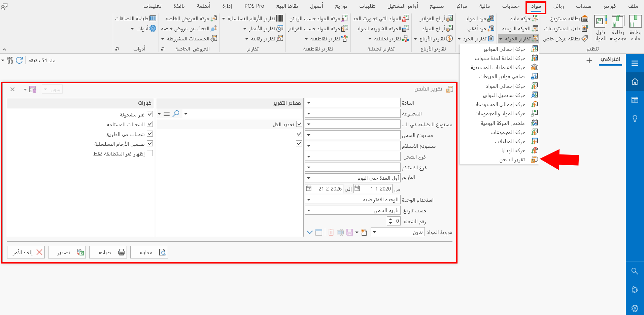Image resolution: width=644 pixels, height=315 pixels.
Task: Switch to the حسابات ribbon tab
Action: pyautogui.click(x=510, y=6)
